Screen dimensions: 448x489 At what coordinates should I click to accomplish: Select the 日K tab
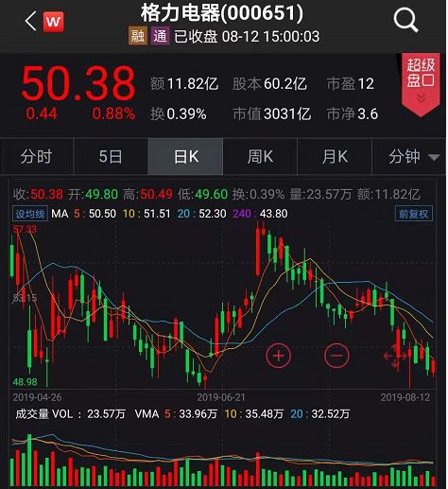[x=185, y=156]
